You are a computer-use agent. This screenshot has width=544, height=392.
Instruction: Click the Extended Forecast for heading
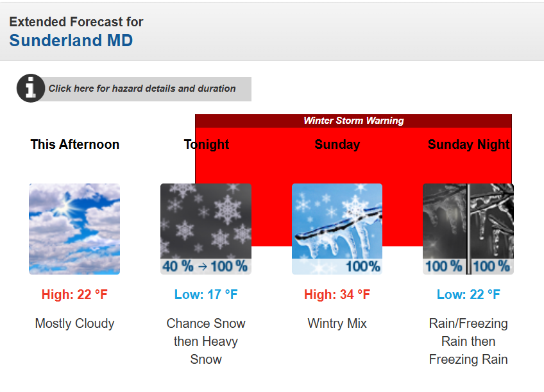76,22
